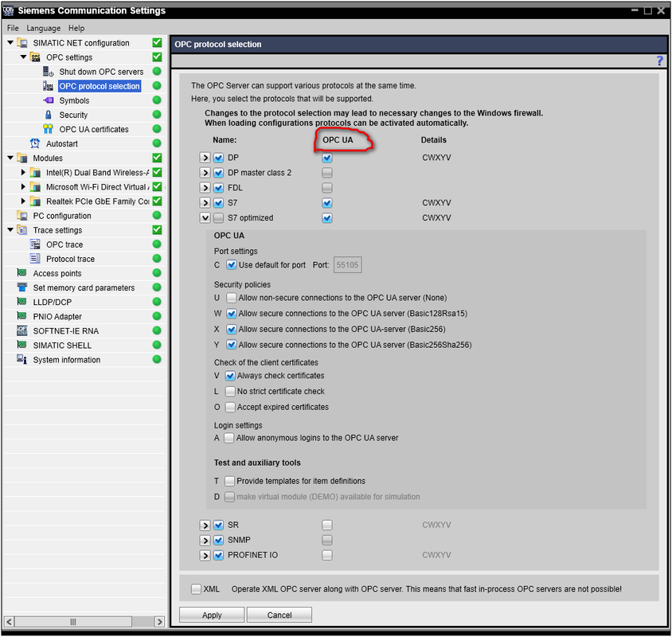
Task: Collapse the S7 optimized details
Action: 205,217
